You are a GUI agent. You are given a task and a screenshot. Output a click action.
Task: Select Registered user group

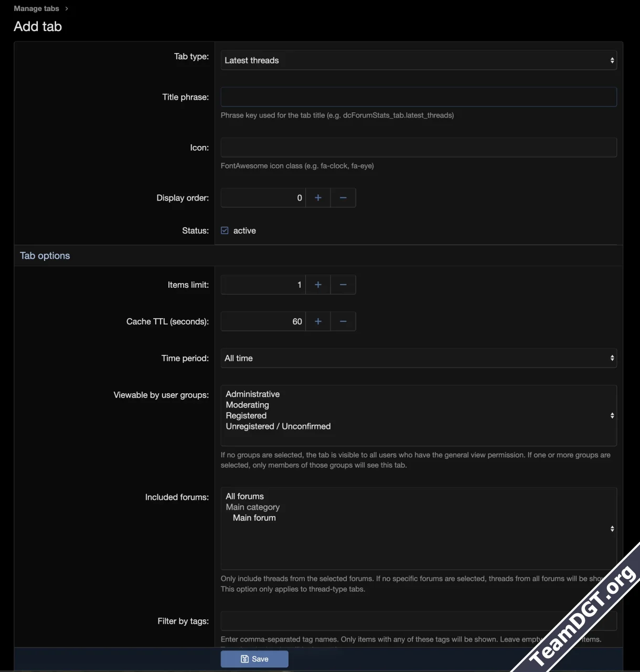(x=246, y=416)
